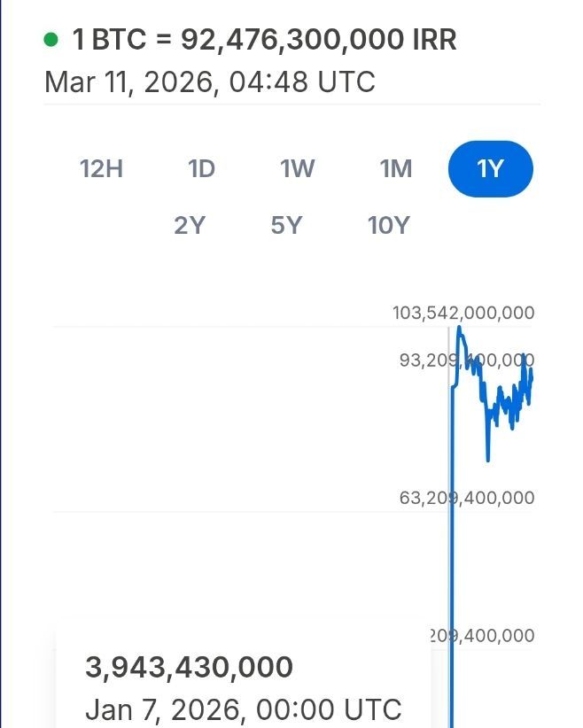This screenshot has height=728, width=583.
Task: Click the Mar 11, 2026 timestamp
Action: click(210, 82)
